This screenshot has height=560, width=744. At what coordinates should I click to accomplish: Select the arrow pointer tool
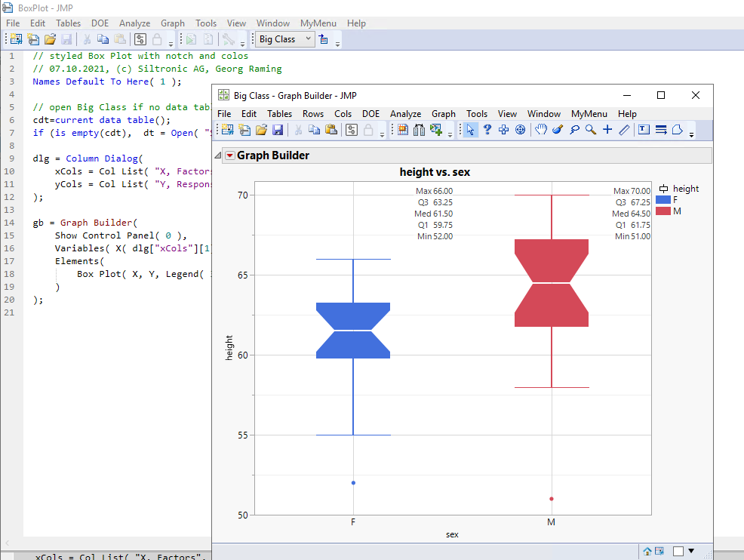[470, 129]
